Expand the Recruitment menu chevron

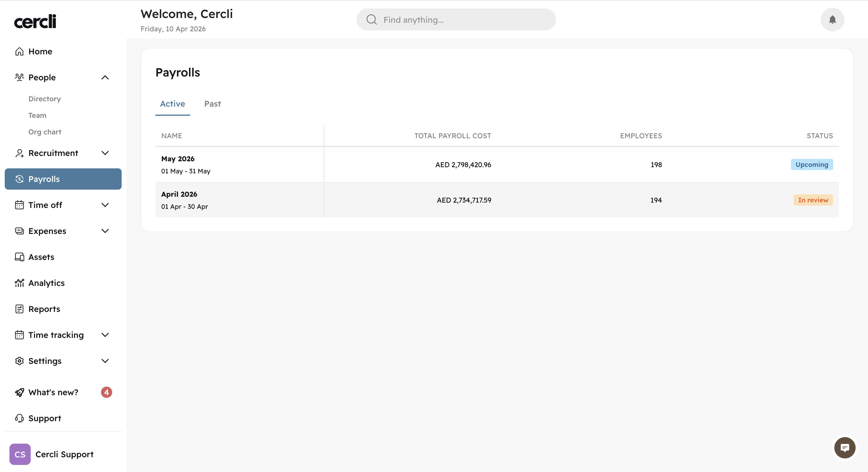tap(105, 153)
